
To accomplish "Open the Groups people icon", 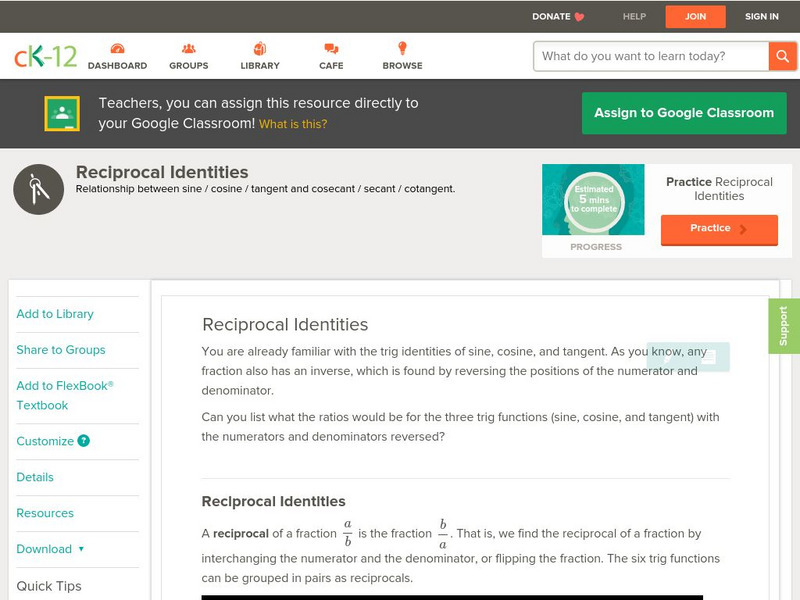I will click(x=189, y=49).
